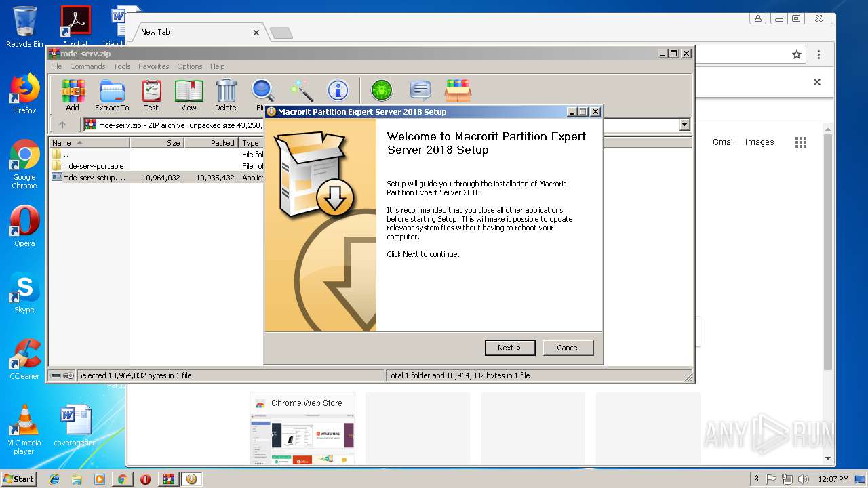
Task: Click the media player taskbar icon
Action: click(99, 479)
